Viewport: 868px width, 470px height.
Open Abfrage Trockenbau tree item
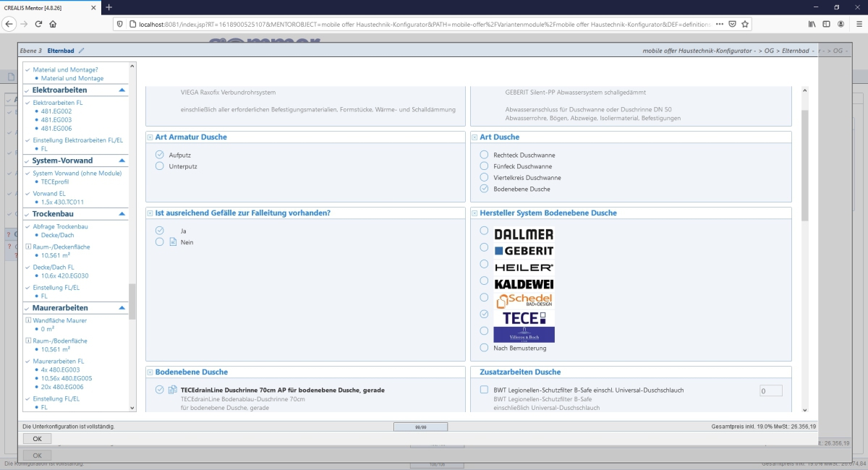click(61, 226)
